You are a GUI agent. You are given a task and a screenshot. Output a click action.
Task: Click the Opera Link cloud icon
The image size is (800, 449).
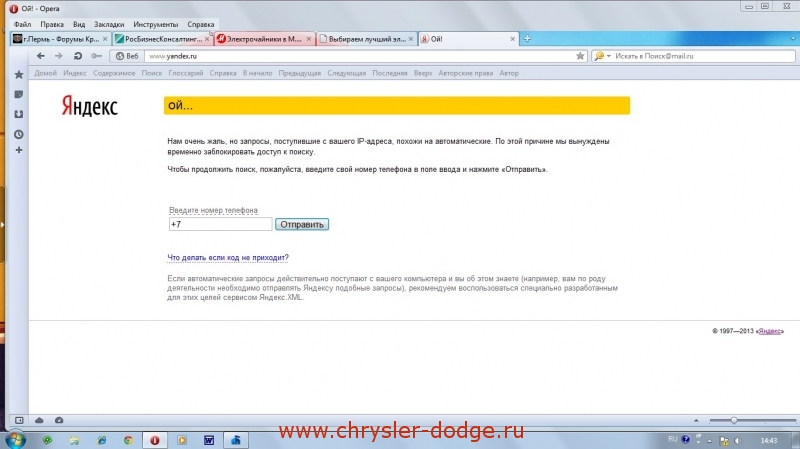39,420
